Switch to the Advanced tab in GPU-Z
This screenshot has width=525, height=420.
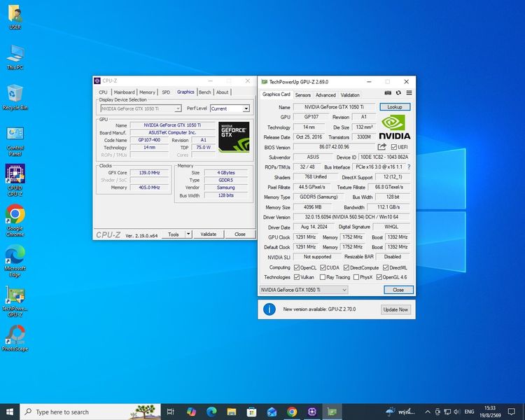[x=325, y=95]
